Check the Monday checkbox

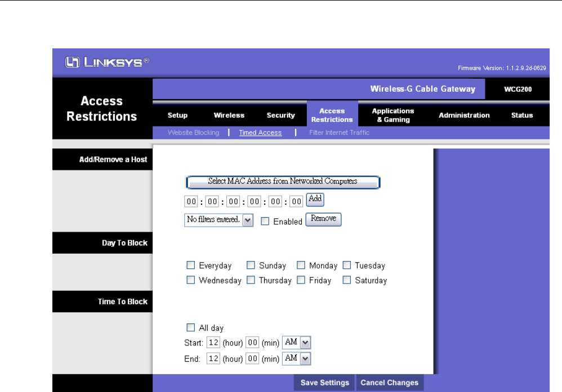(x=301, y=265)
